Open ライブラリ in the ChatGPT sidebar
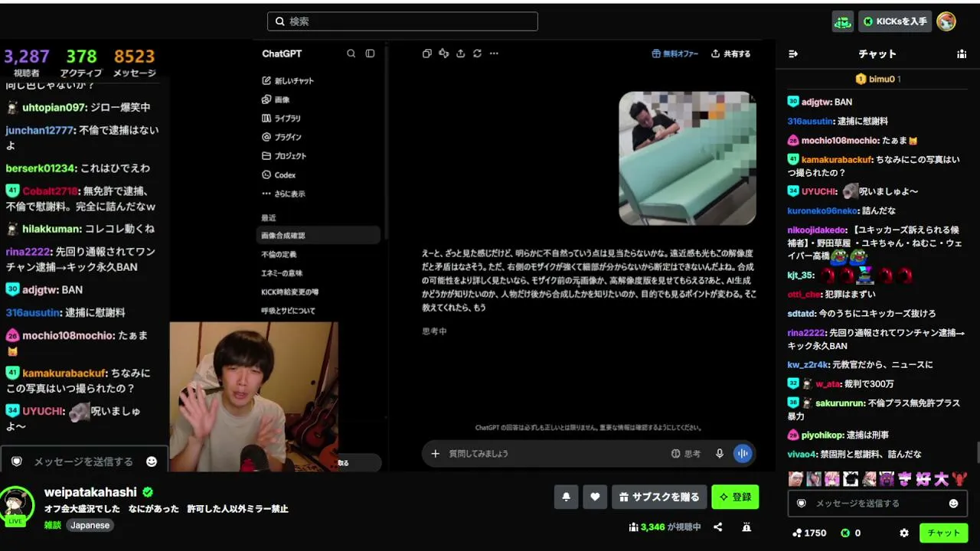The height and width of the screenshot is (551, 980). coord(281,119)
